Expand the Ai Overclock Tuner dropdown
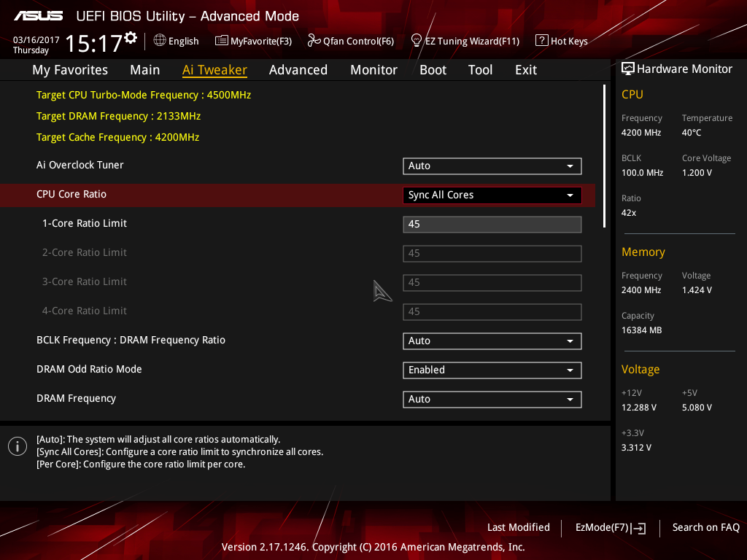This screenshot has width=747, height=560. point(492,166)
